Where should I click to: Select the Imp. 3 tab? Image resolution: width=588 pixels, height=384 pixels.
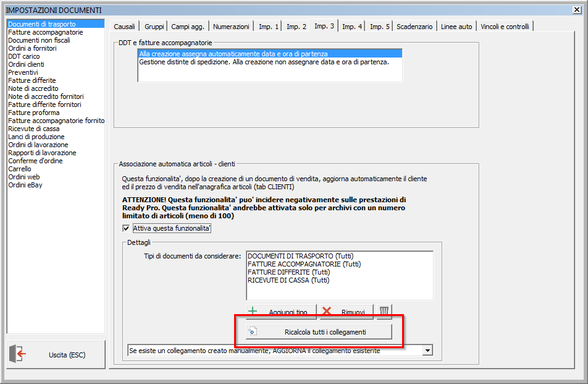coord(324,26)
